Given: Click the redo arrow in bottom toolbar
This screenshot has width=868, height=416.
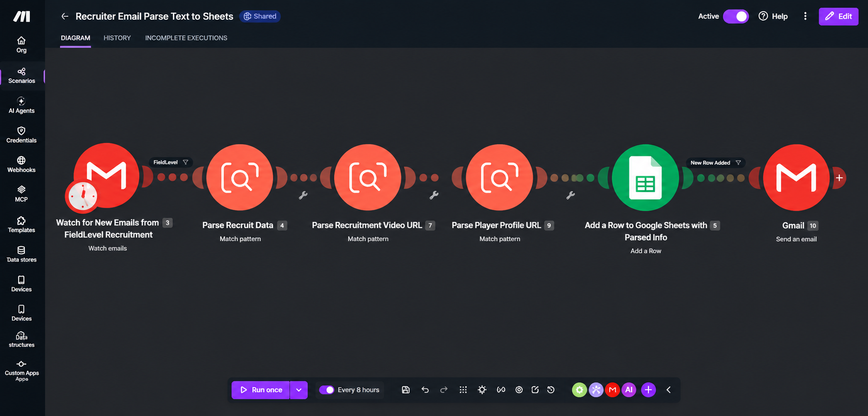Looking at the screenshot, I should 444,390.
